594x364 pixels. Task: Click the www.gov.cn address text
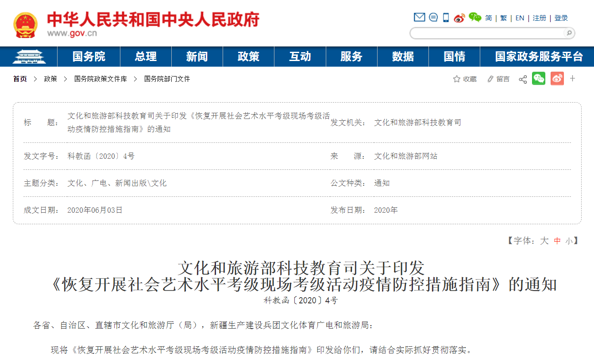tap(72, 34)
